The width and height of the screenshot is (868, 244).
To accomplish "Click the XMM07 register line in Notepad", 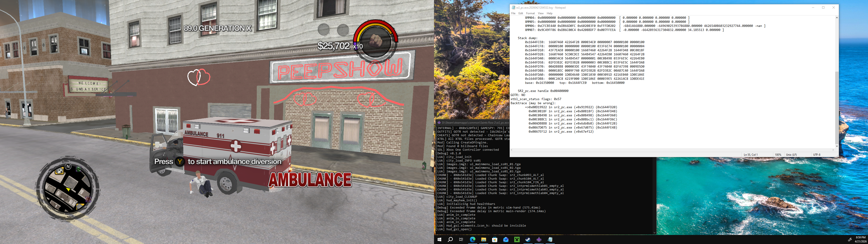I will [x=624, y=30].
